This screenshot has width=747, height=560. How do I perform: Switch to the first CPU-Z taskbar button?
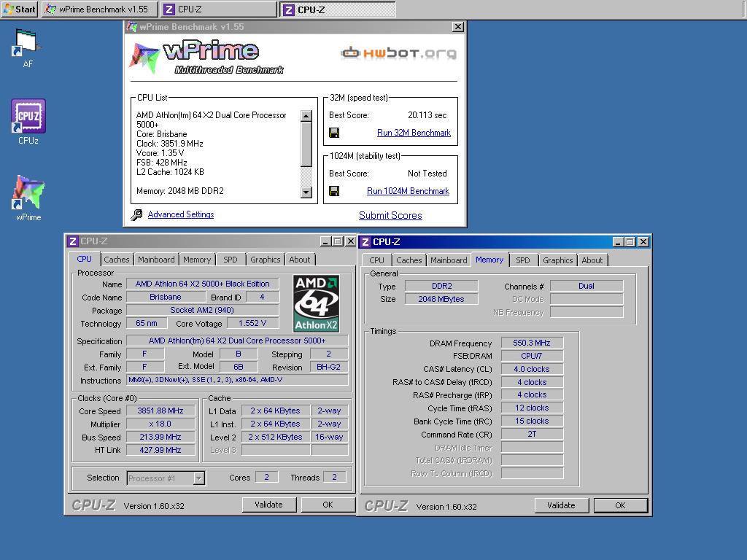pyautogui.click(x=219, y=9)
